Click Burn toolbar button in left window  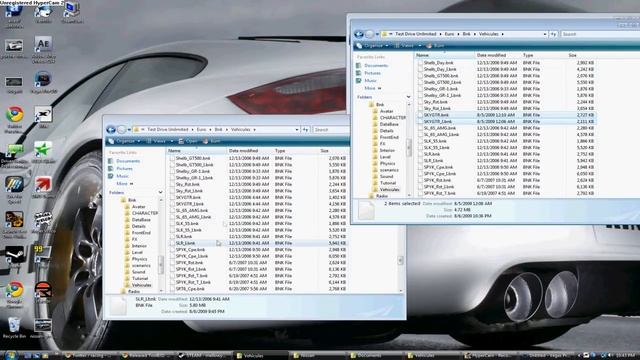(212, 141)
